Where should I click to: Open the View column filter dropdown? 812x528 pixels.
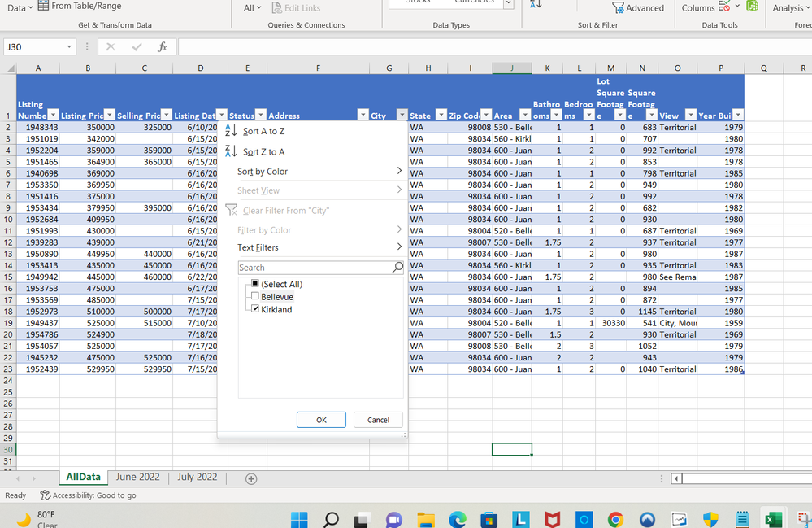691,115
